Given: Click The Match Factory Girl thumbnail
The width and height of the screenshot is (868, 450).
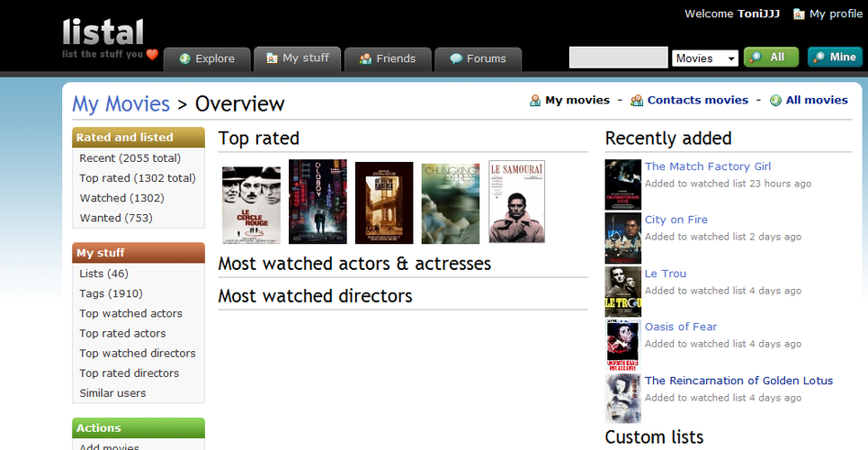Looking at the screenshot, I should [x=622, y=184].
